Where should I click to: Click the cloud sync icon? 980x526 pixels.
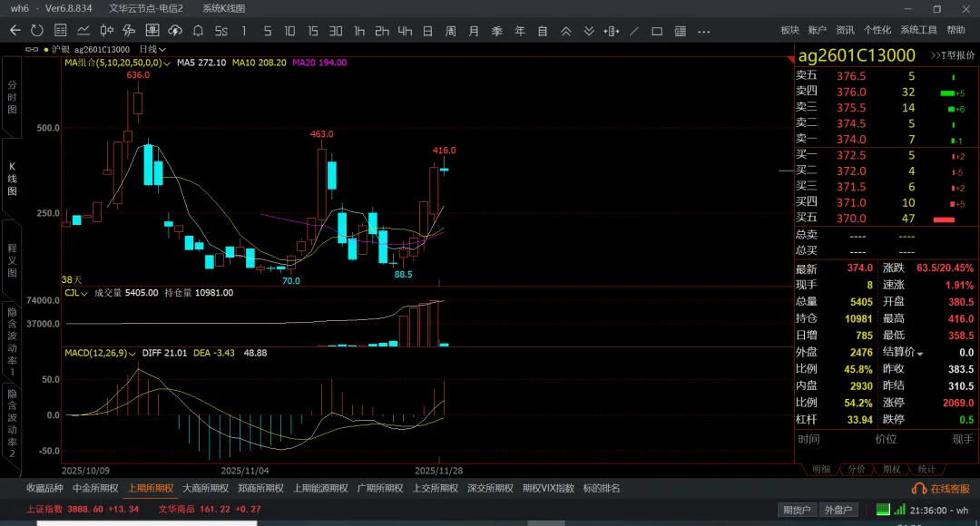pyautogui.click(x=174, y=31)
